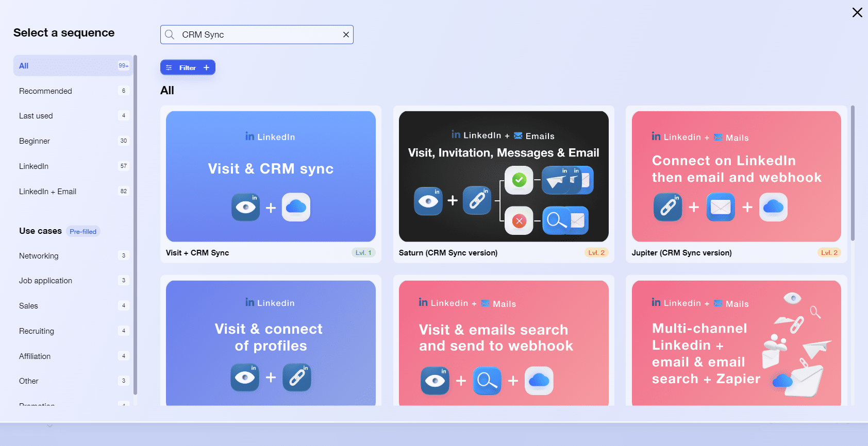Click the Lvl. 1 badge on Visit + CRM Sync
The width and height of the screenshot is (868, 446).
click(363, 252)
